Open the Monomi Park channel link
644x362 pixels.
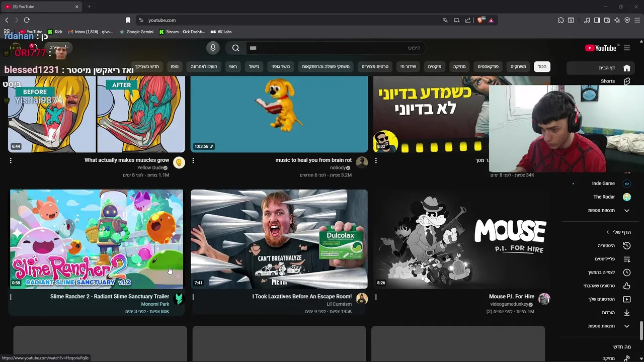(x=155, y=304)
